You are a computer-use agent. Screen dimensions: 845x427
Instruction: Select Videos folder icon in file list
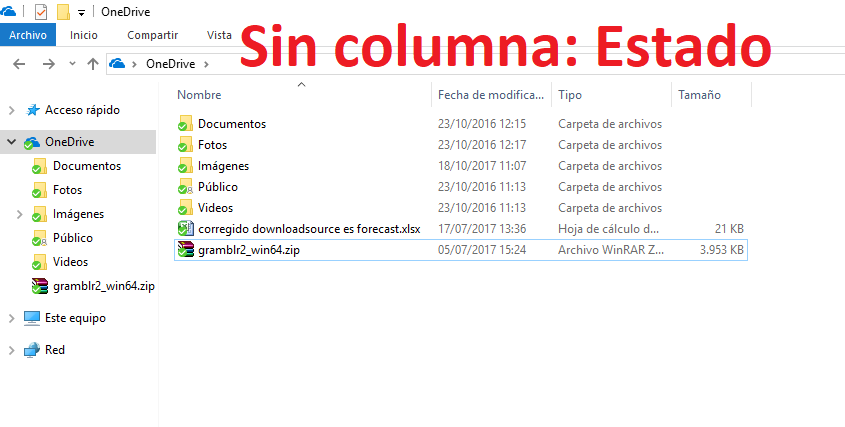[x=185, y=208]
